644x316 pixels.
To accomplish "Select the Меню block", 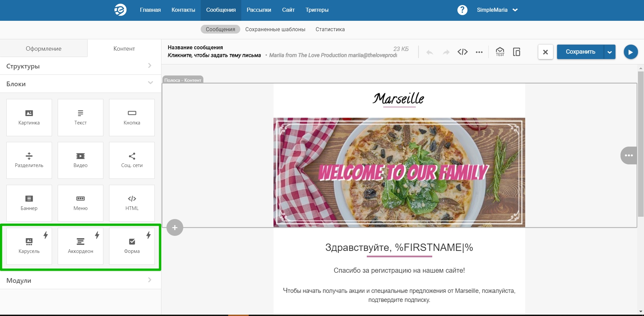I will (81, 203).
